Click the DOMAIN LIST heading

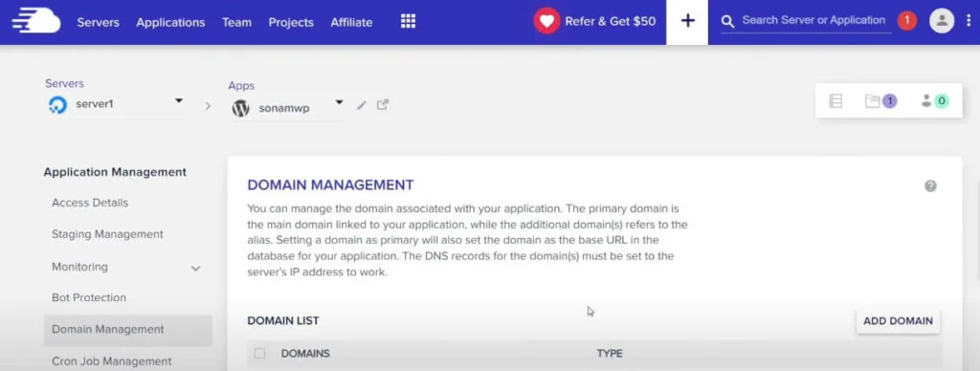[283, 321]
